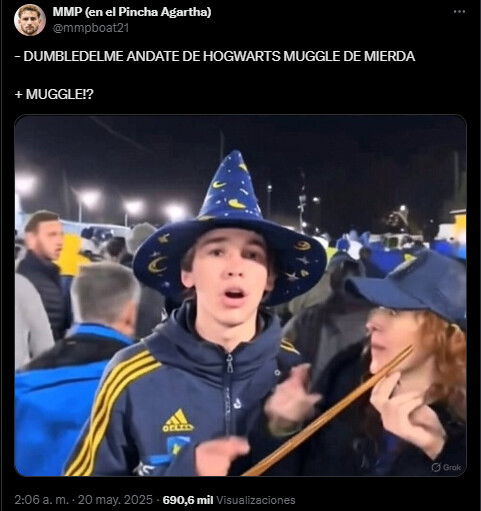Select the 690,6 mil view count
The height and width of the screenshot is (511, 481).
[x=188, y=500]
